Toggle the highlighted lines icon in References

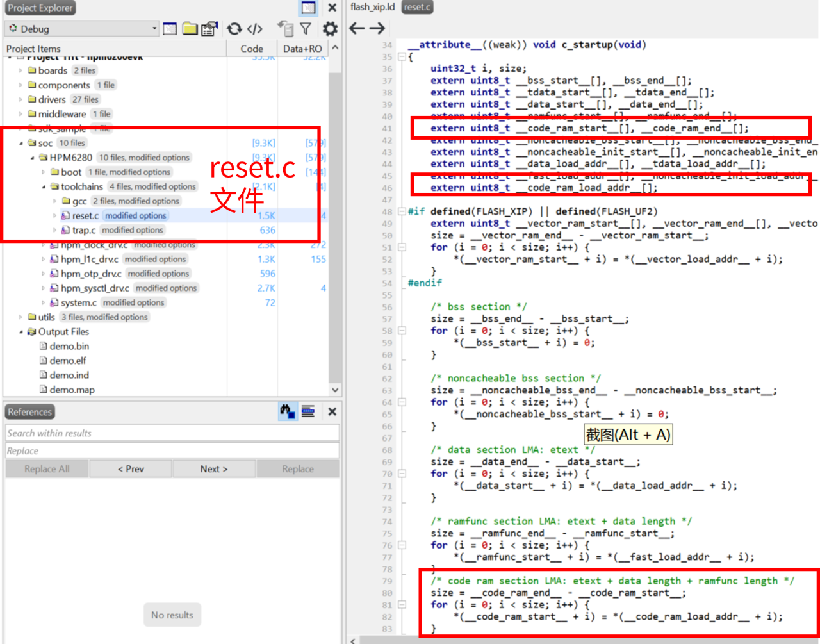(x=308, y=411)
